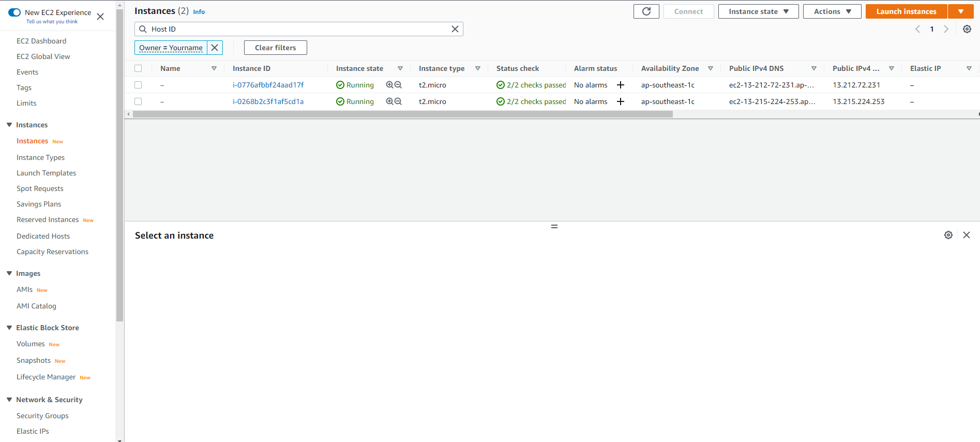
Task: Click the Connect button
Action: pos(688,11)
